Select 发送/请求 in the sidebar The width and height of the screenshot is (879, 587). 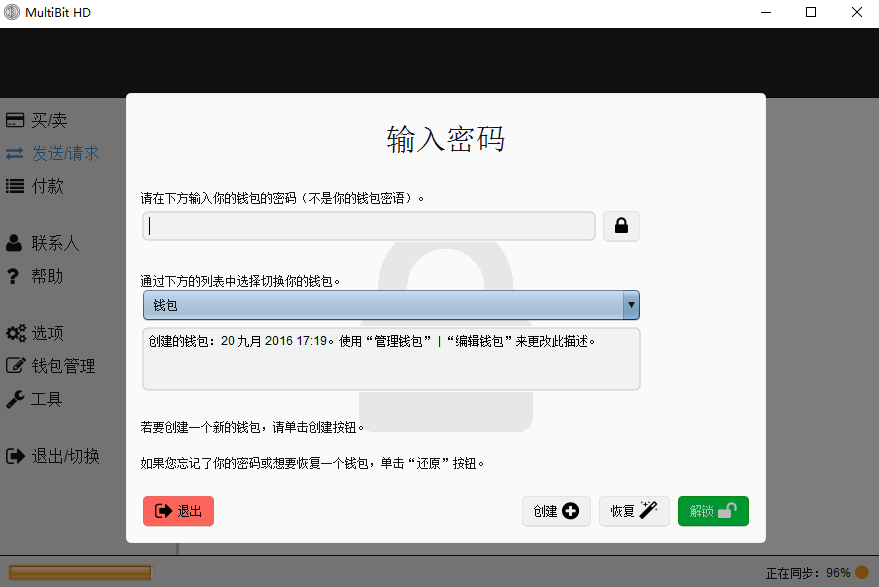pyautogui.click(x=53, y=153)
